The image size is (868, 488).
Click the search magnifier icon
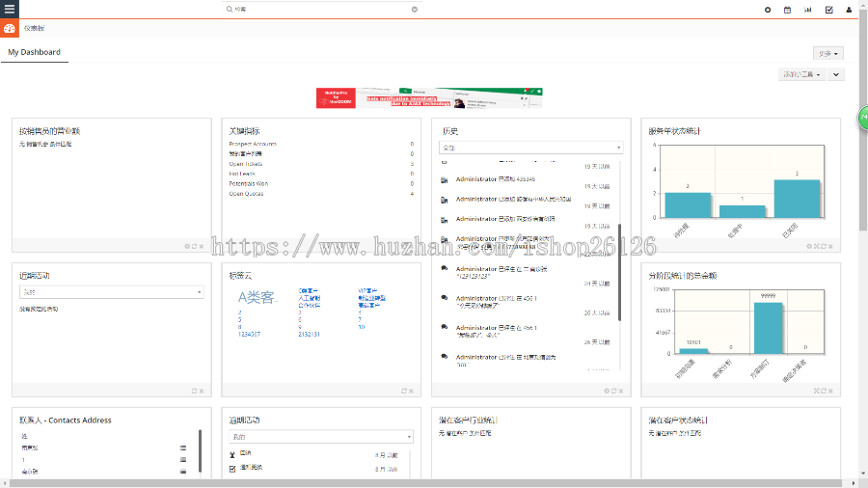(x=230, y=9)
